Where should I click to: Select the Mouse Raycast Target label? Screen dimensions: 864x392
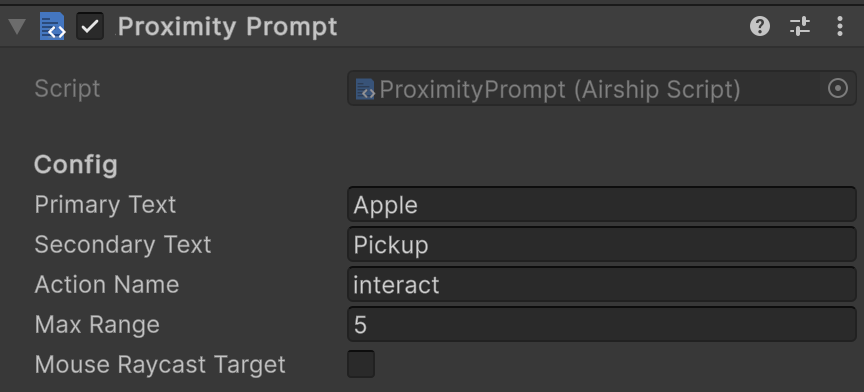160,364
